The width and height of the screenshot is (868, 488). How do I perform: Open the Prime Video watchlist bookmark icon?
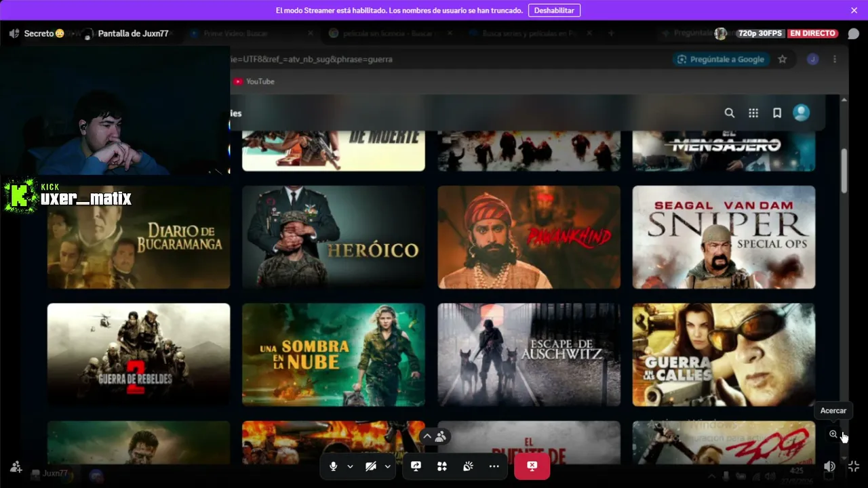point(777,113)
